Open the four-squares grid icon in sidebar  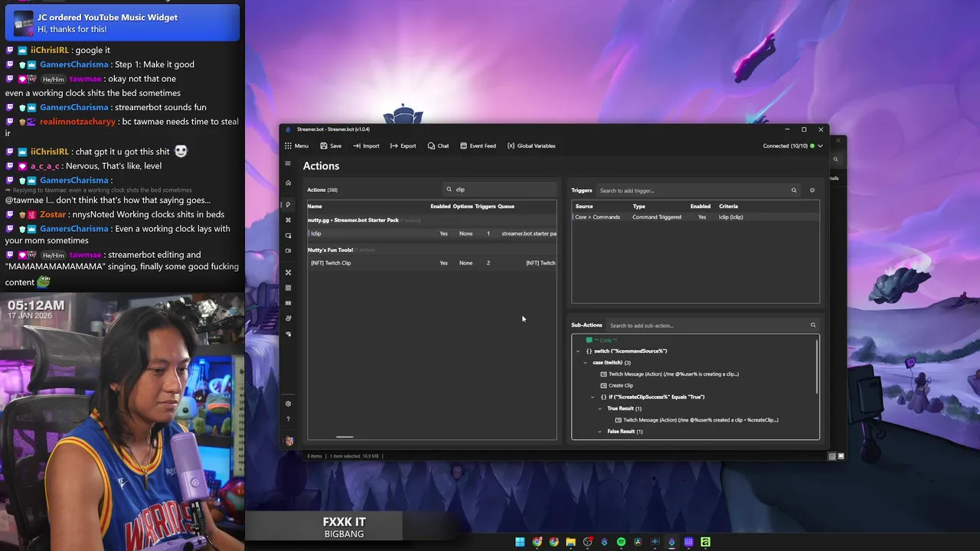[x=288, y=288]
